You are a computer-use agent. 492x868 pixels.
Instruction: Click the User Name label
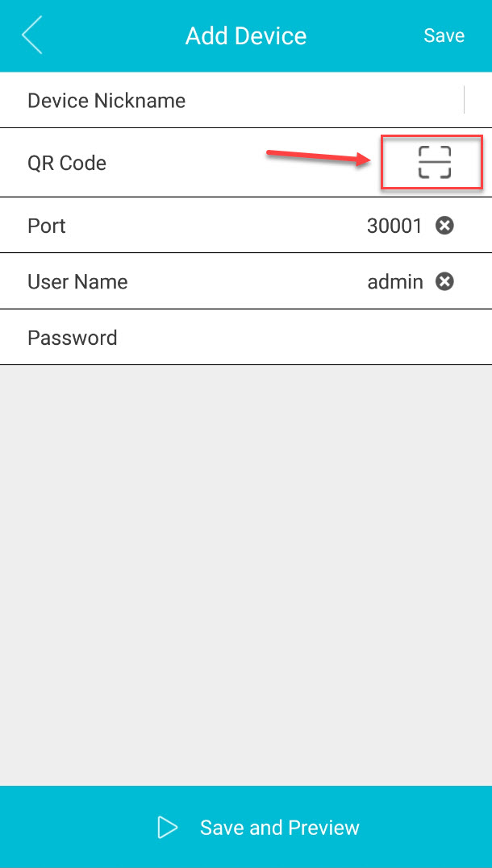77,281
